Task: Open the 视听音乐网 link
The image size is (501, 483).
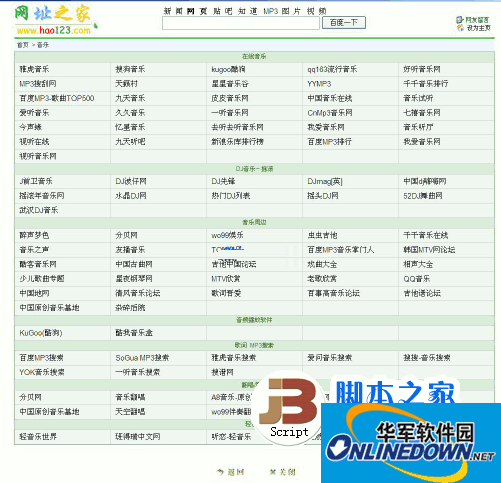Action: [38, 156]
